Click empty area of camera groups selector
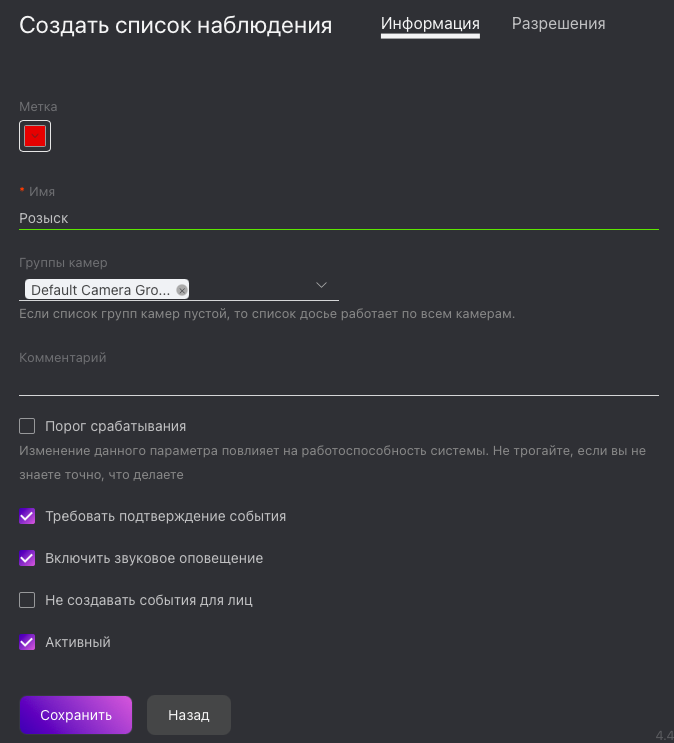 pyautogui.click(x=251, y=290)
